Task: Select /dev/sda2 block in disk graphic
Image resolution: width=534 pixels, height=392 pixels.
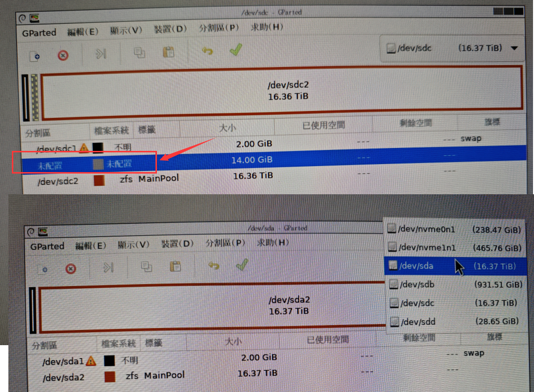Action: tap(213, 306)
